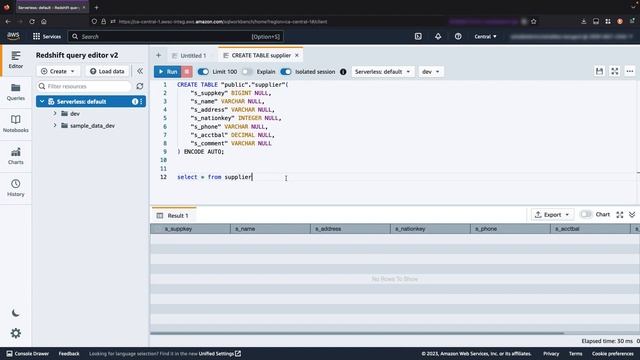Open Cookie preferences
640x360 pixels.
coord(613,353)
